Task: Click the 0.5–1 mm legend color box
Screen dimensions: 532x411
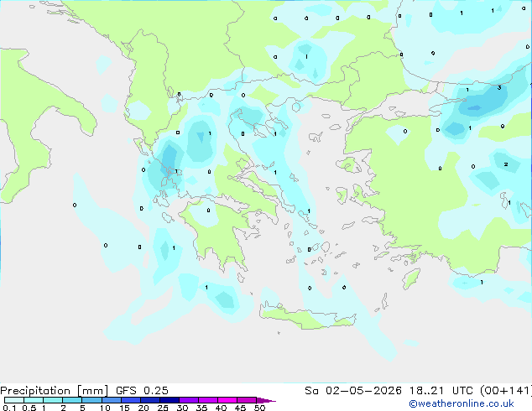Action: click(x=34, y=400)
